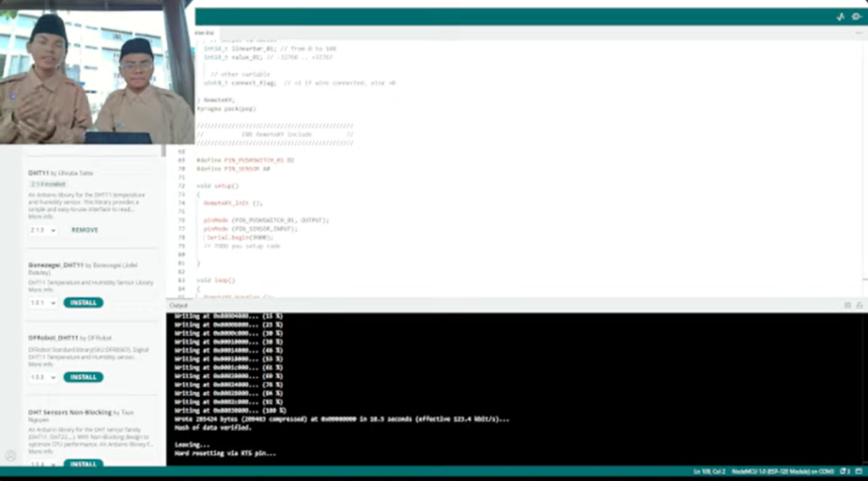
Task: Open More info link for DFRobot_DHT11
Action: pyautogui.click(x=40, y=364)
